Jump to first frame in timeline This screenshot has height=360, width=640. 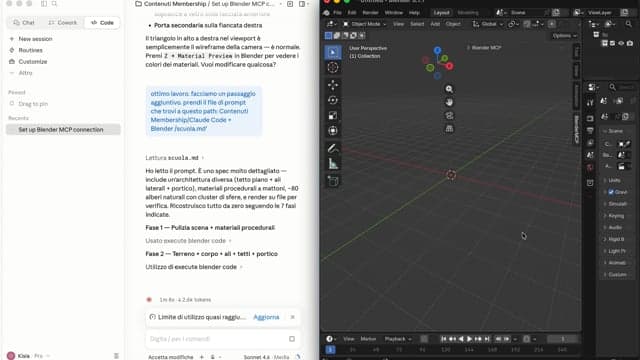(444, 339)
